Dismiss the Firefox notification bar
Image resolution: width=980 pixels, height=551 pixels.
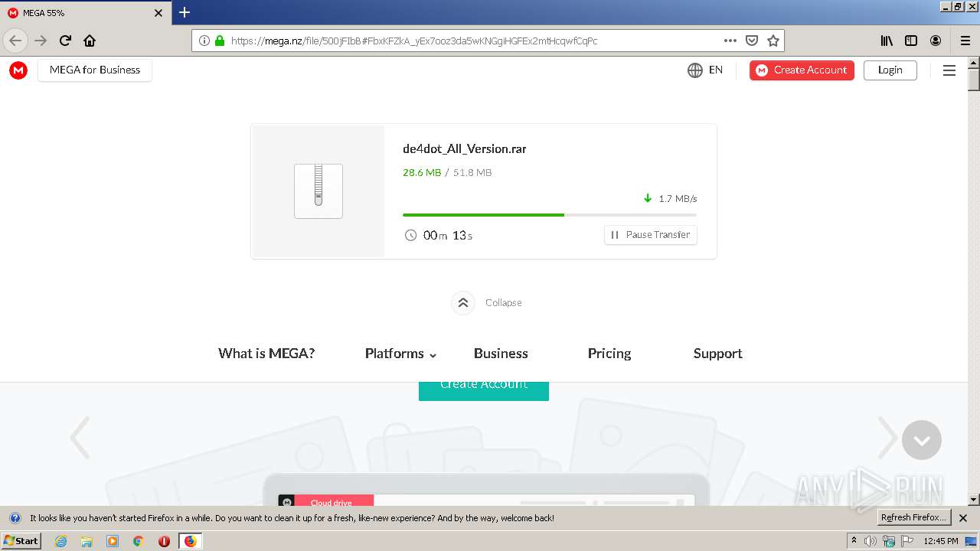[963, 518]
